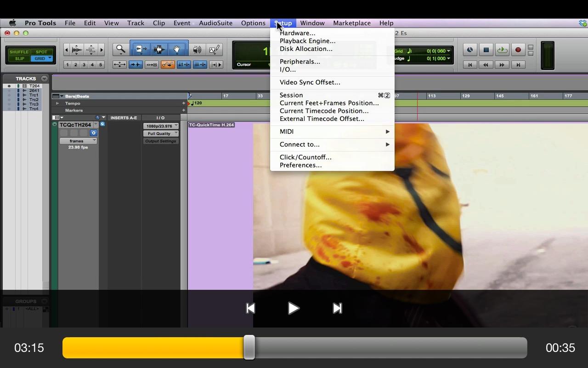Click Output Settings button on video track
588x368 pixels.
tap(161, 141)
